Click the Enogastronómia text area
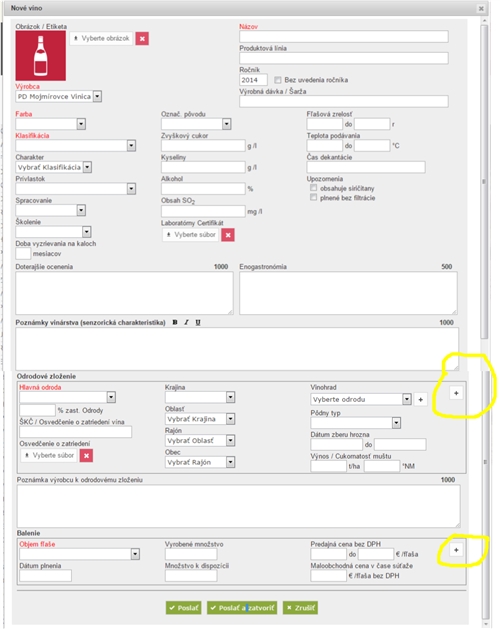This screenshot has width=500, height=629. coord(348,293)
